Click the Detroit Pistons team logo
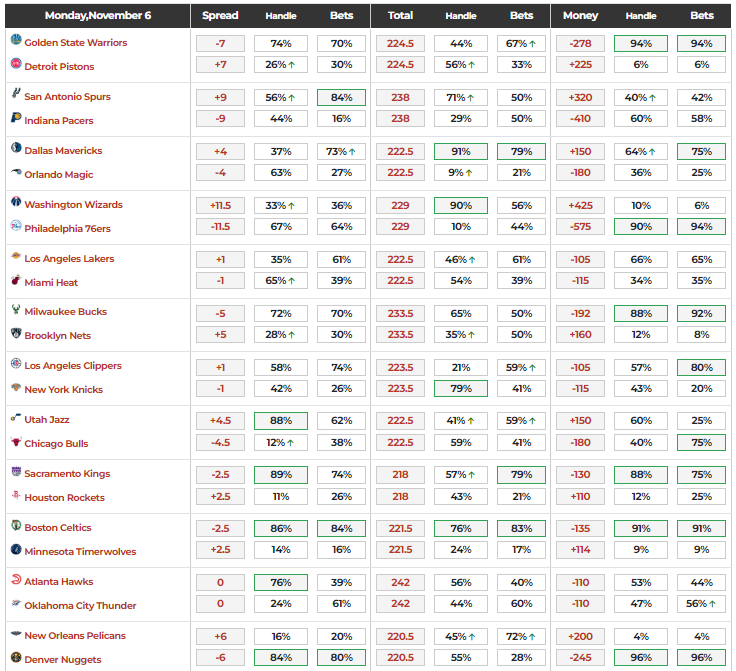Viewport: 736px width, 671px height. click(16, 63)
